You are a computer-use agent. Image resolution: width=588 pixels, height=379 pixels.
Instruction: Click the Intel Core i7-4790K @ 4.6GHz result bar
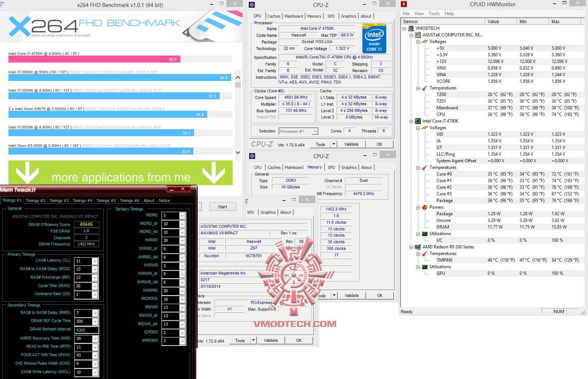(94, 59)
